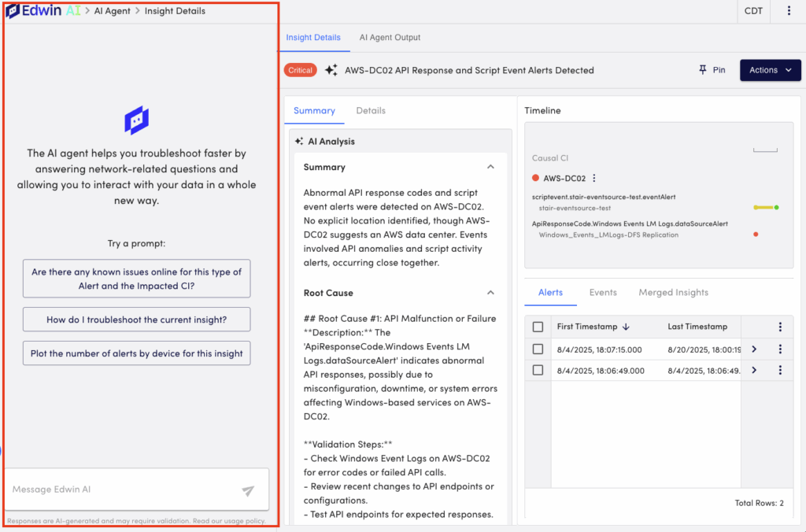Click the AWS-DC02 causal CI label
This screenshot has height=532, width=806.
[x=564, y=179]
